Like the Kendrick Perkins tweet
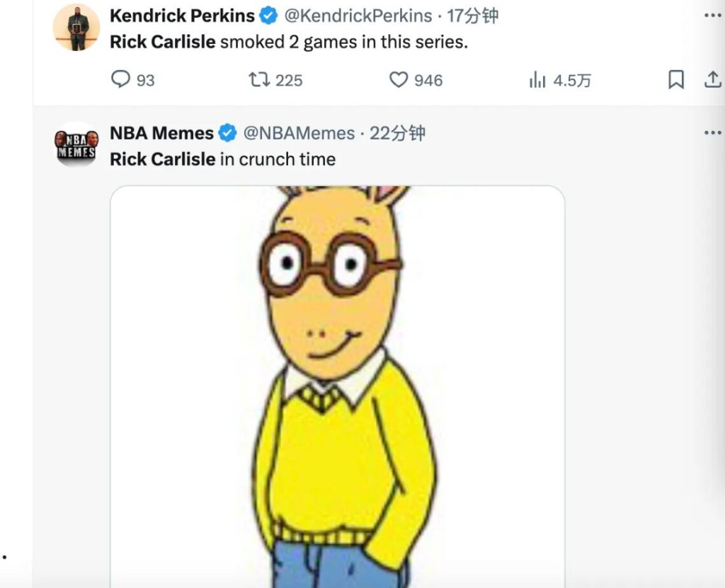Screen dimensions: 725x588 (399, 80)
